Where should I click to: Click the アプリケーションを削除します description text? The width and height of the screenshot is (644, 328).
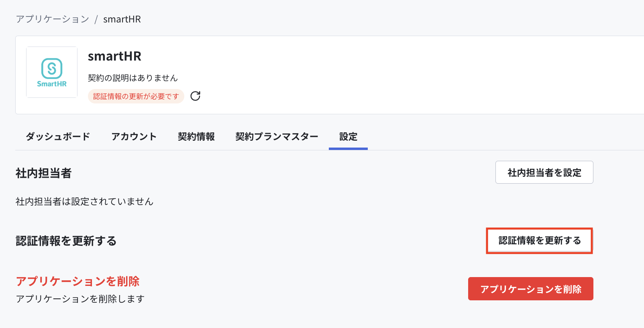click(80, 299)
